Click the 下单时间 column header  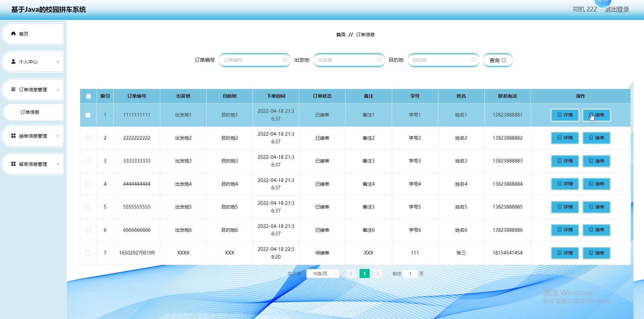click(276, 96)
